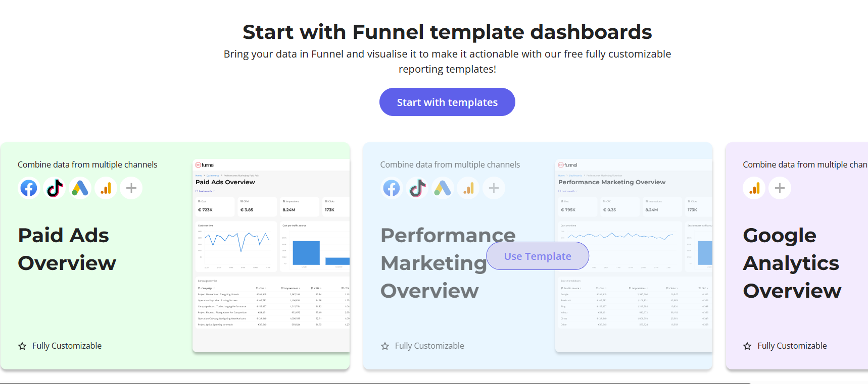The height and width of the screenshot is (384, 868).
Task: Click 'Combine data from multiple channels' in Paid Ads card
Action: coord(87,164)
